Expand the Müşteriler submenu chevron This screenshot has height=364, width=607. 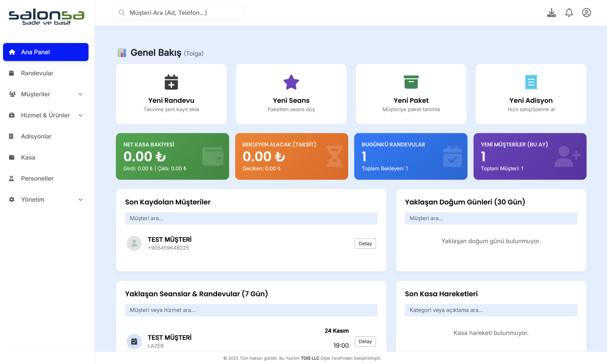click(80, 94)
